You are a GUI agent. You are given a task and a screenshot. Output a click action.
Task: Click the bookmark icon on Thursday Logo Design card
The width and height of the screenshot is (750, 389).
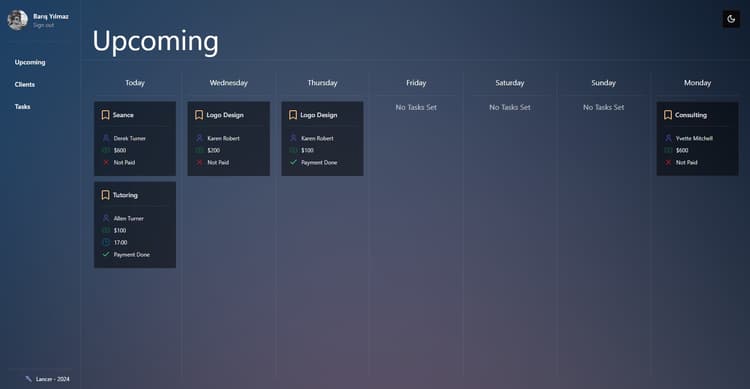coord(293,115)
